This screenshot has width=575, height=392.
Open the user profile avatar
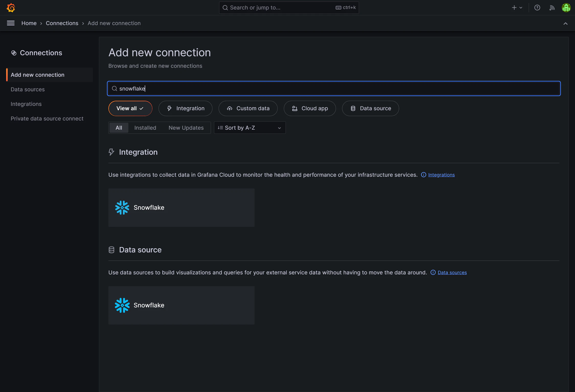[x=566, y=8]
